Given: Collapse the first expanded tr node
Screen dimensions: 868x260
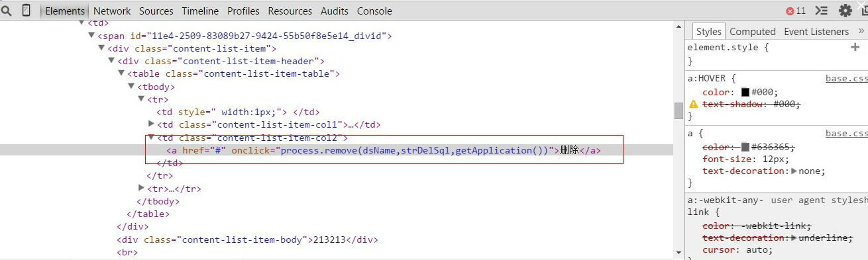Looking at the screenshot, I should pos(141,99).
